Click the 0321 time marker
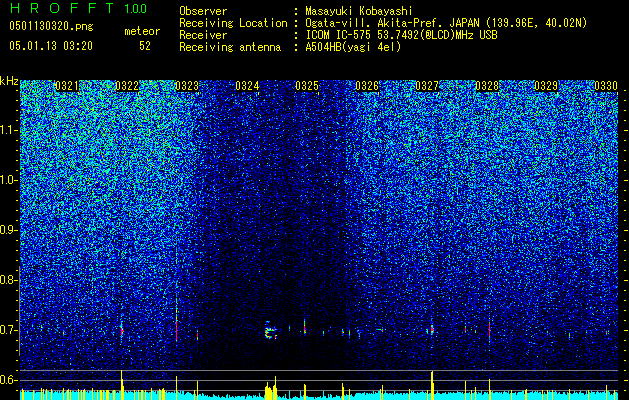Viewport: 629px width, 400px height. [67, 85]
